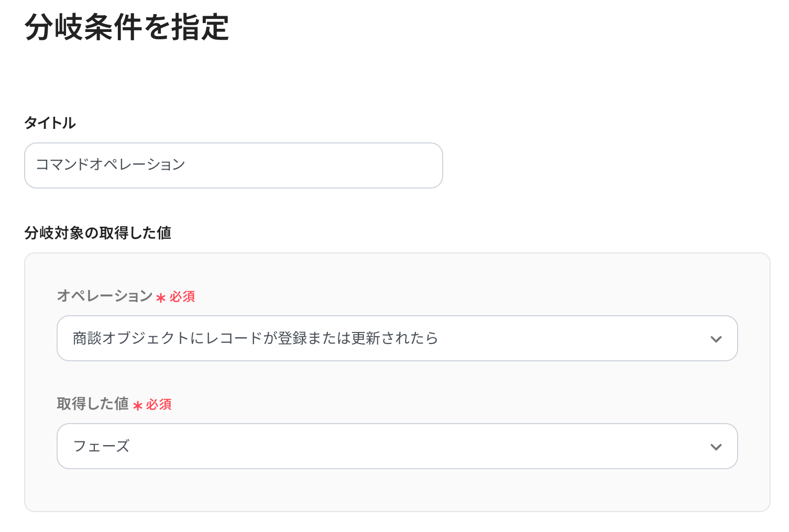Open the オペレーション dropdown chevron
Viewport: 789px width, 532px height.
pyautogui.click(x=716, y=339)
